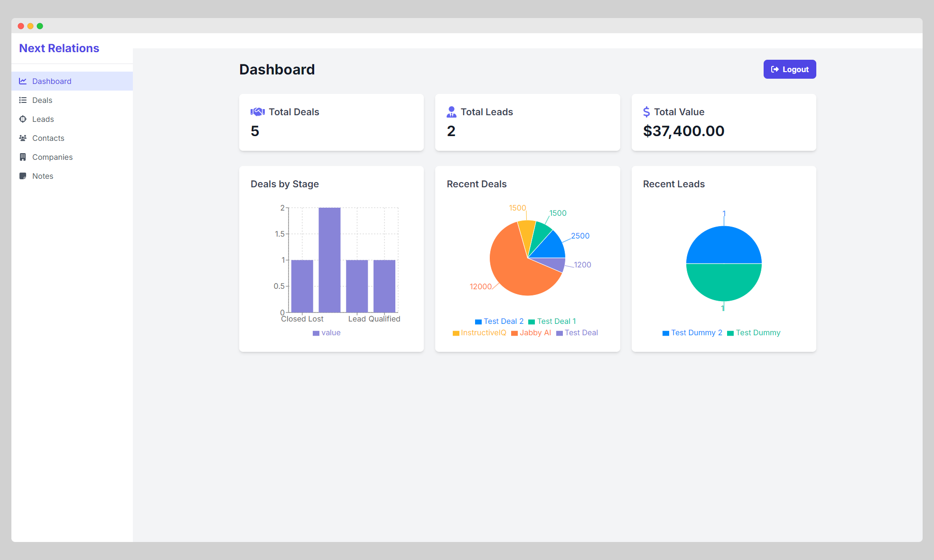This screenshot has height=560, width=934.
Task: Click the Leads crosshair icon in sidebar
Action: pos(22,119)
